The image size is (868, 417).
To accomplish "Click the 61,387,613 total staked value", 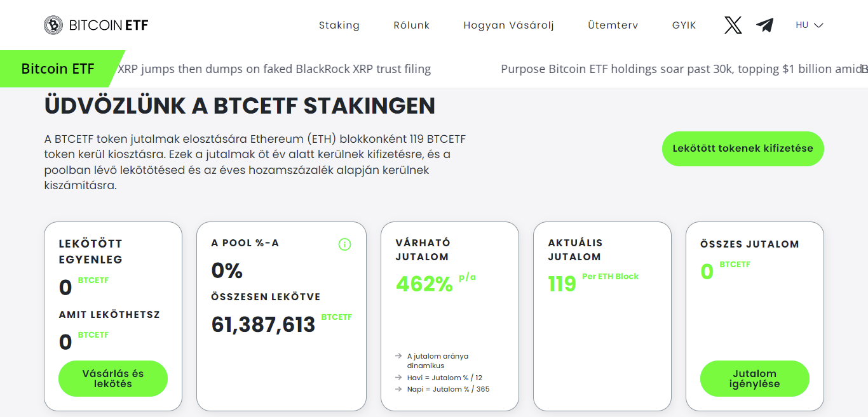I will click(263, 324).
